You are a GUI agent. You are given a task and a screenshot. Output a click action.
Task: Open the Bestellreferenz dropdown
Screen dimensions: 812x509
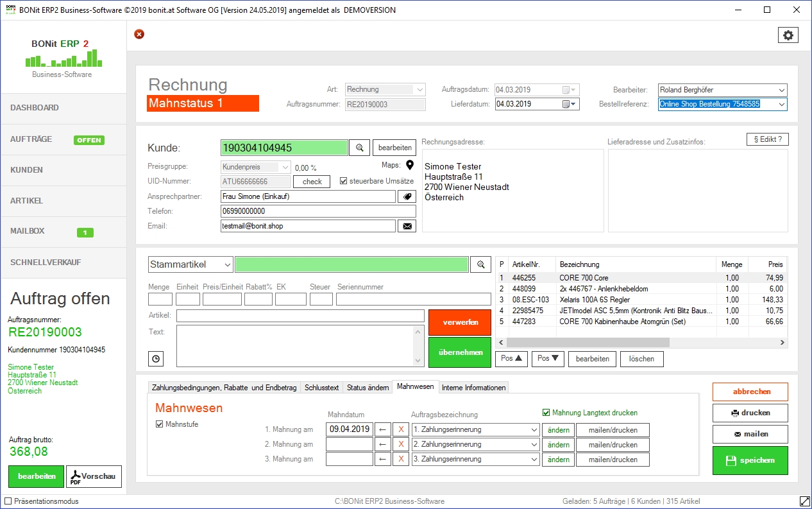coord(781,104)
